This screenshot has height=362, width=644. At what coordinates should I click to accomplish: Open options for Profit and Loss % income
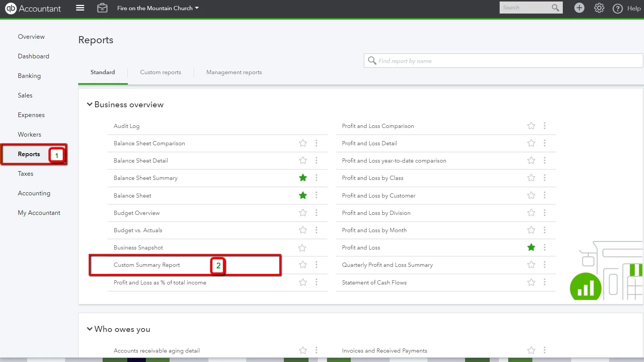pos(316,282)
